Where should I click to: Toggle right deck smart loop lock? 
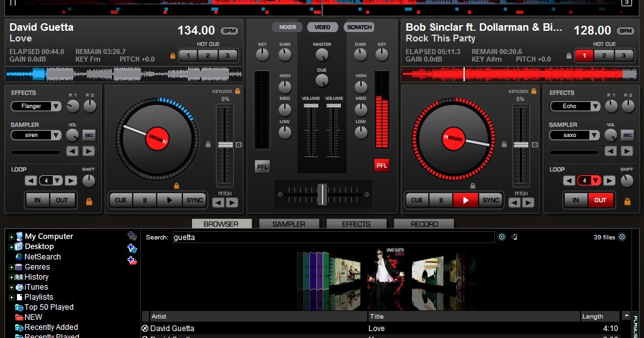click(627, 202)
